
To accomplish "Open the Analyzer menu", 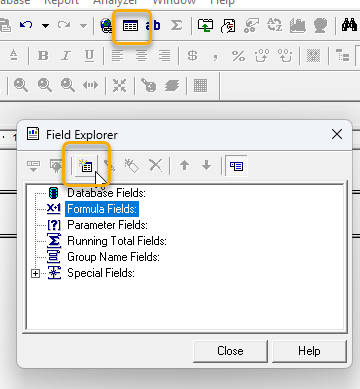I will click(115, 2).
